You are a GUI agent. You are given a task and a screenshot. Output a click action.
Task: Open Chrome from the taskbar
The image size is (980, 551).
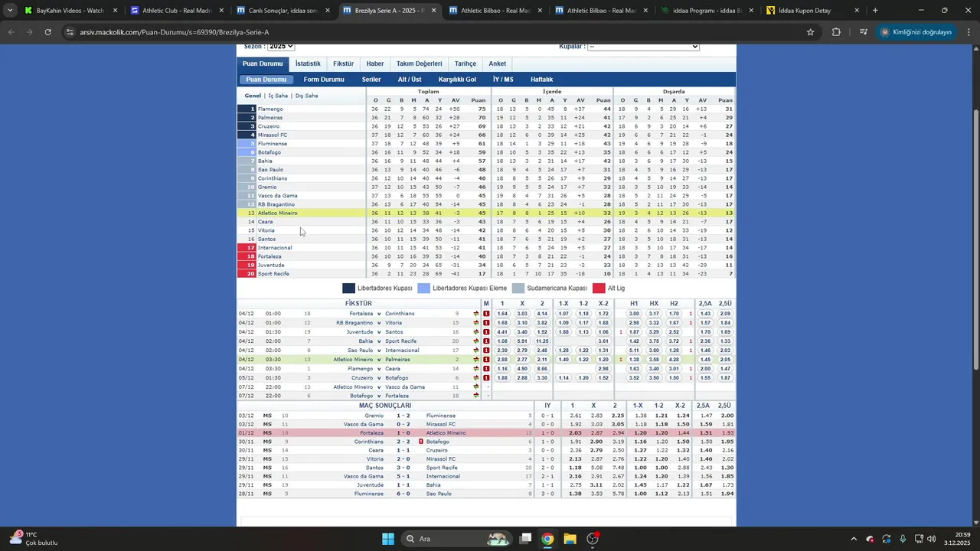tap(547, 539)
